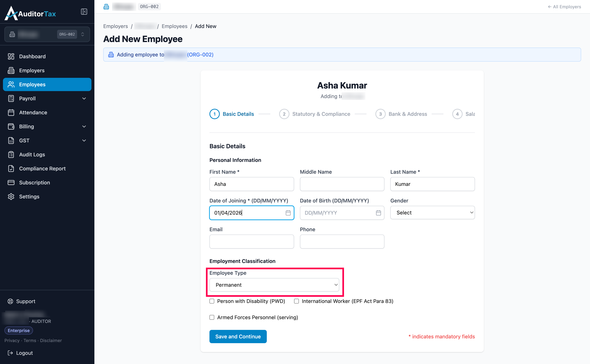Open calendar picker for Date of Birth
This screenshot has height=364, width=590.
pos(378,213)
